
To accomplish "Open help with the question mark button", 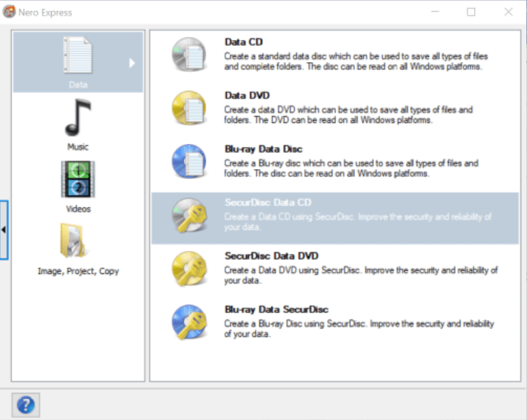I will (x=26, y=405).
